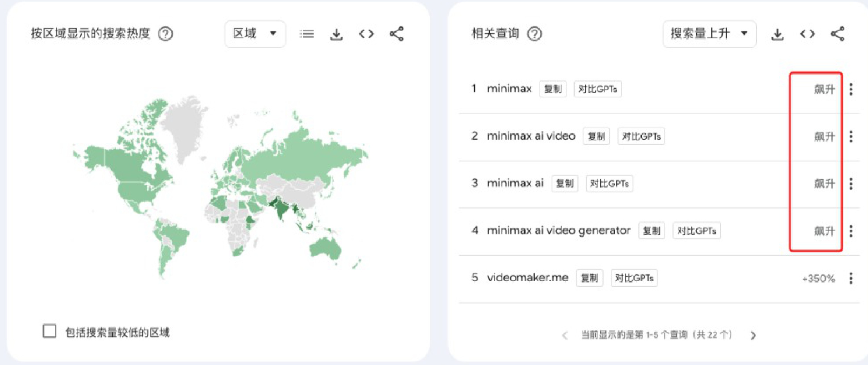Image resolution: width=868 pixels, height=365 pixels.
Task: Enable 包括搜索量较低的区域 checkbox
Action: [x=50, y=331]
